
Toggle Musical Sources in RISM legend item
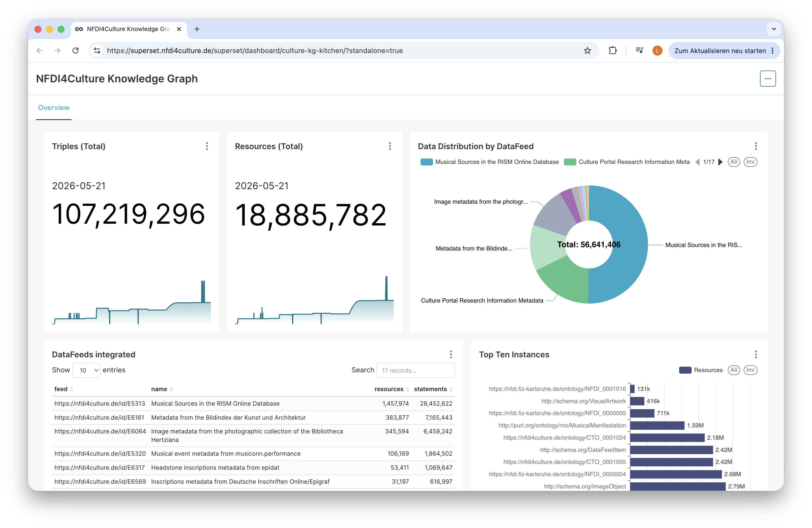tap(489, 162)
